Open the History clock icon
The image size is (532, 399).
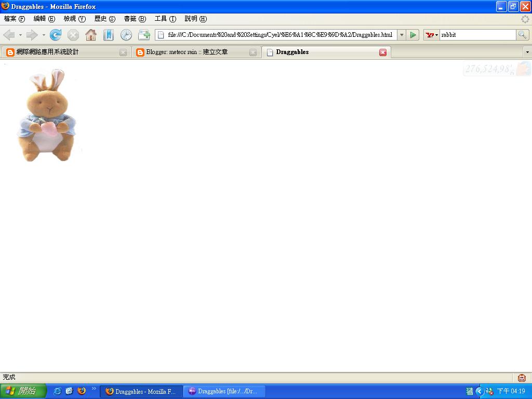pyautogui.click(x=126, y=35)
